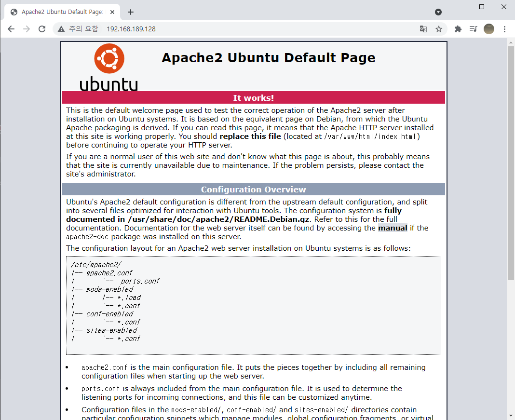
Task: Click the Configuration Overview header
Action: tap(254, 190)
